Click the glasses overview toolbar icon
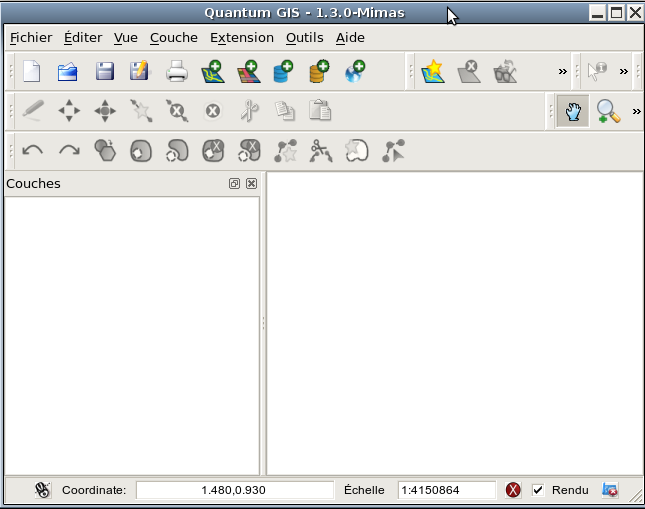 click(505, 72)
